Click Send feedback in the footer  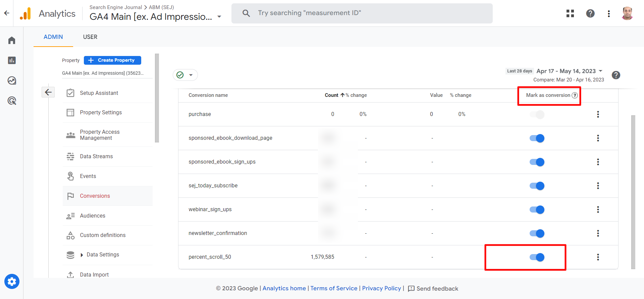(433, 289)
